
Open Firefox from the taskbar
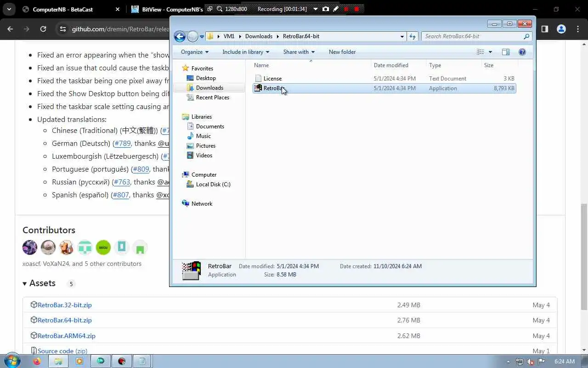tap(37, 361)
